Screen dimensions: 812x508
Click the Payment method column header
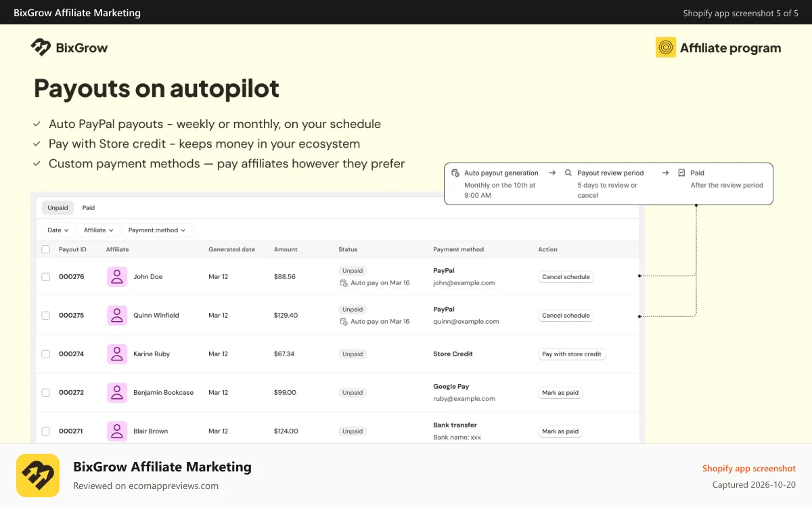(458, 249)
